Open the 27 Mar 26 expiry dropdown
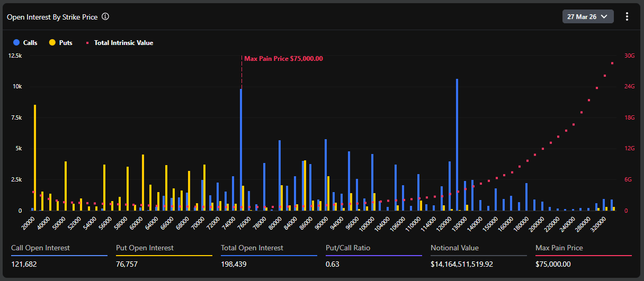This screenshot has width=644, height=281. click(x=587, y=16)
